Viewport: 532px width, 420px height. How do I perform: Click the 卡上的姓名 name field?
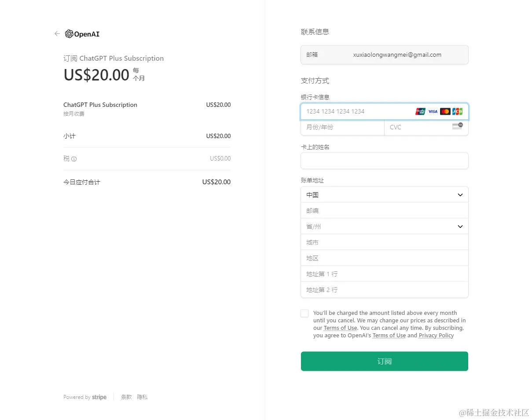pos(384,161)
